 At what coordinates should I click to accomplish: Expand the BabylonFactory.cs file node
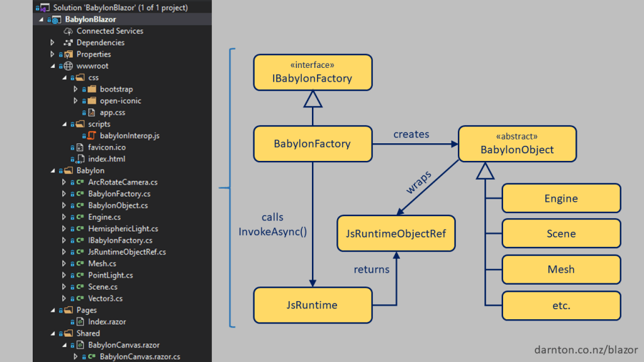tap(64, 194)
